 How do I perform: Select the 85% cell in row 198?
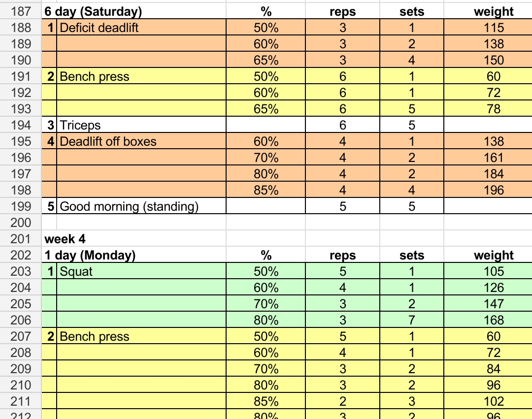266,190
